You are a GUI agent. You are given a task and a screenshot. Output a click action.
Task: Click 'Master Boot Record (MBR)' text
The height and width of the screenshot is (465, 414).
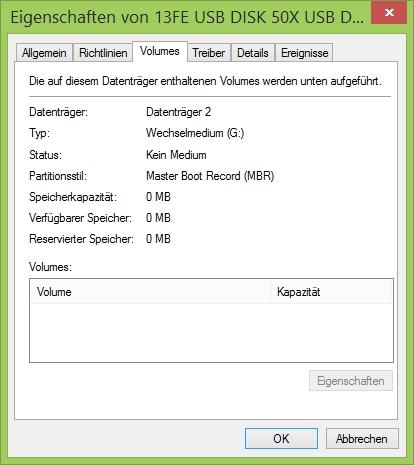click(210, 176)
